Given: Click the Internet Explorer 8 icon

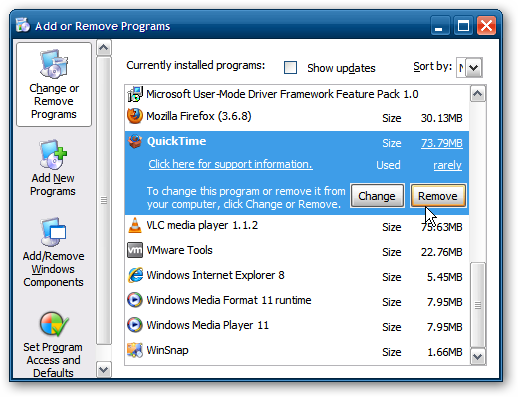Looking at the screenshot, I should 135,275.
